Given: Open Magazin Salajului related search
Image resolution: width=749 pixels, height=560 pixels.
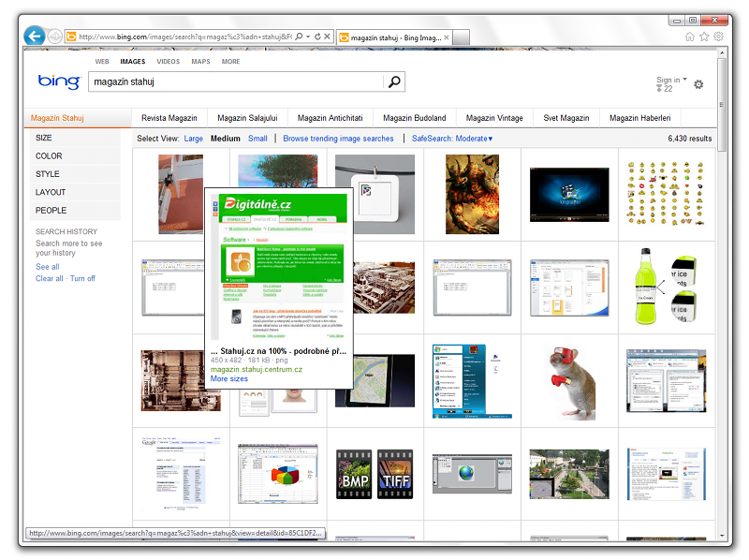Looking at the screenshot, I should tap(247, 118).
